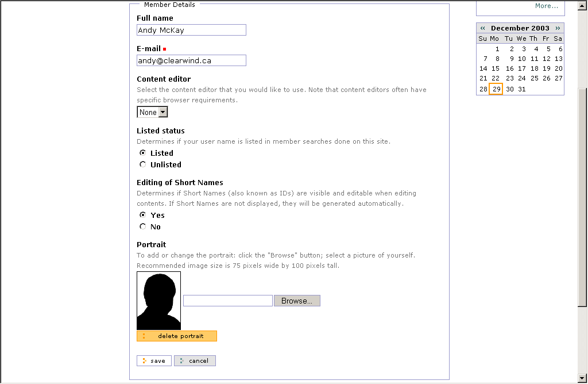Screen dimensions: 588x384
Task: Click the portrait file path field
Action: 227,301
